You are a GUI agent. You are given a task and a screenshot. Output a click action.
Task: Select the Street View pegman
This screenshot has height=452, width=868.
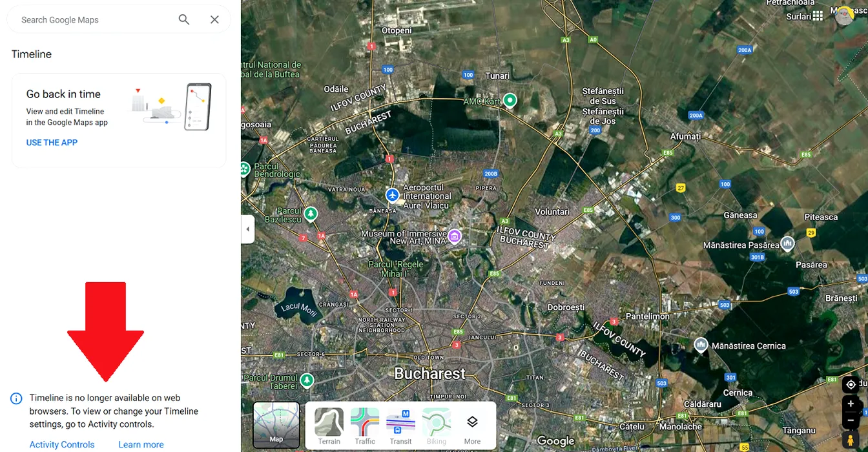pyautogui.click(x=851, y=441)
